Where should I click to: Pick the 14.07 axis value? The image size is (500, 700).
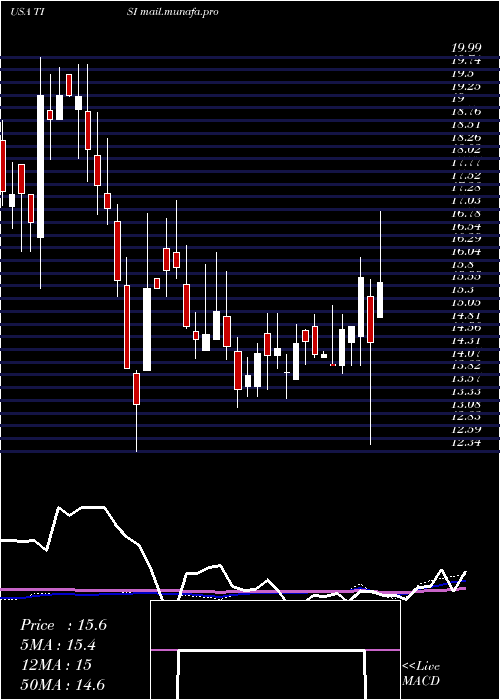(x=465, y=353)
